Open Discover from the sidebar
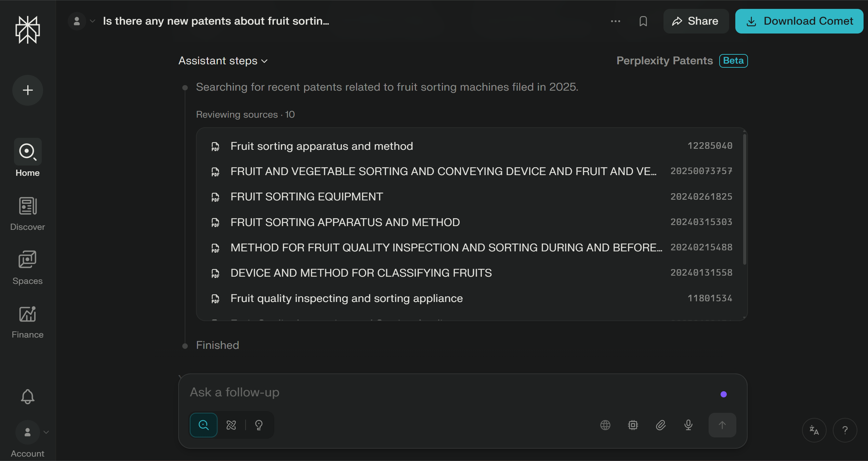 [27, 206]
